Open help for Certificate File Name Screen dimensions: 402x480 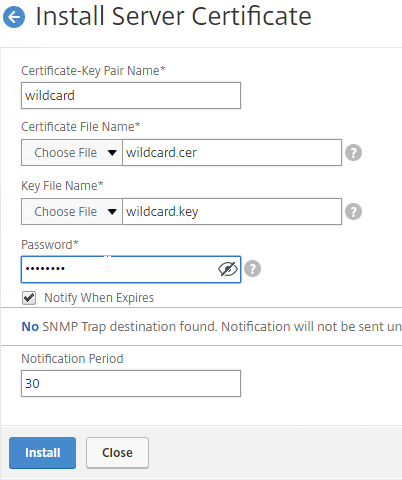click(x=353, y=153)
